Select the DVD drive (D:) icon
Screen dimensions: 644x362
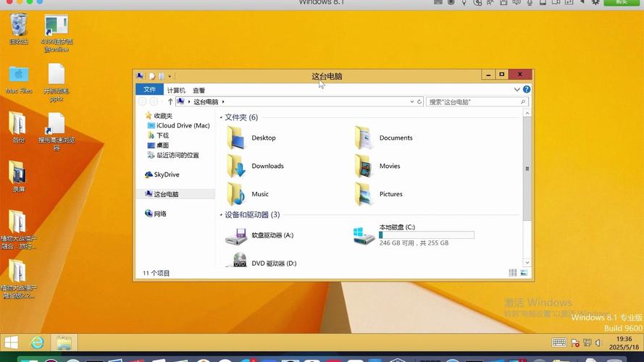pos(236,261)
